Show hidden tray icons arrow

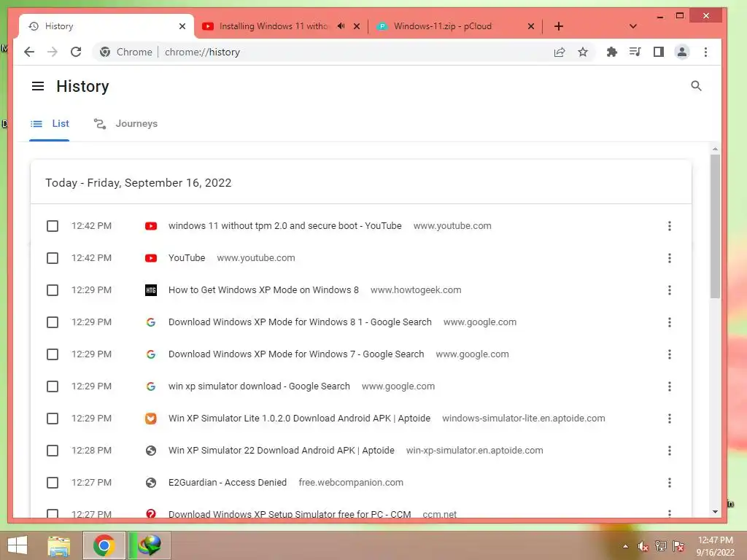pyautogui.click(x=625, y=546)
